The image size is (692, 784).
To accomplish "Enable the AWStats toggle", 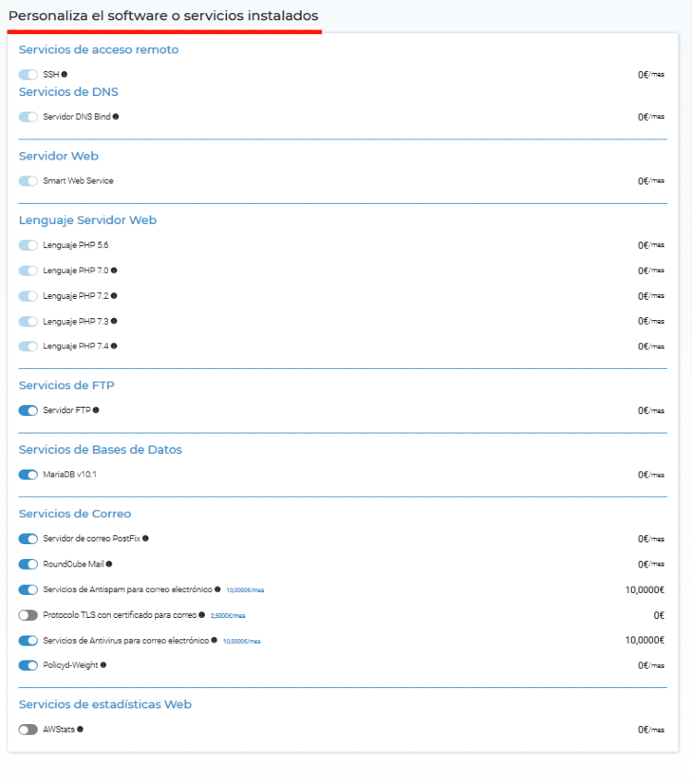I will tap(28, 730).
